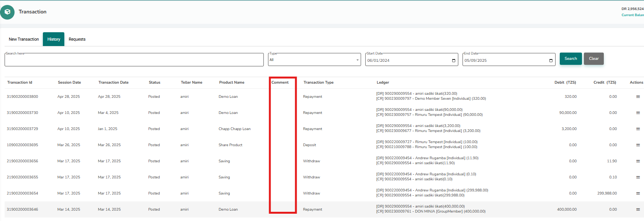644x221 pixels.
Task: Click the Credit (TZS) column header
Action: click(605, 82)
